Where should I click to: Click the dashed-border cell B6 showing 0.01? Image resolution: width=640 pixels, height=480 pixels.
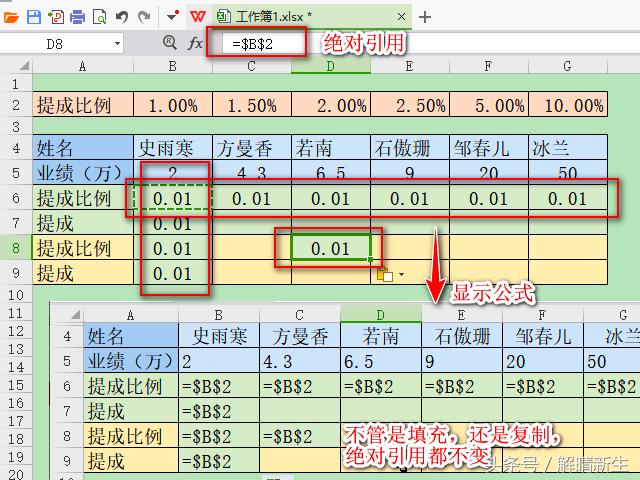coord(173,198)
